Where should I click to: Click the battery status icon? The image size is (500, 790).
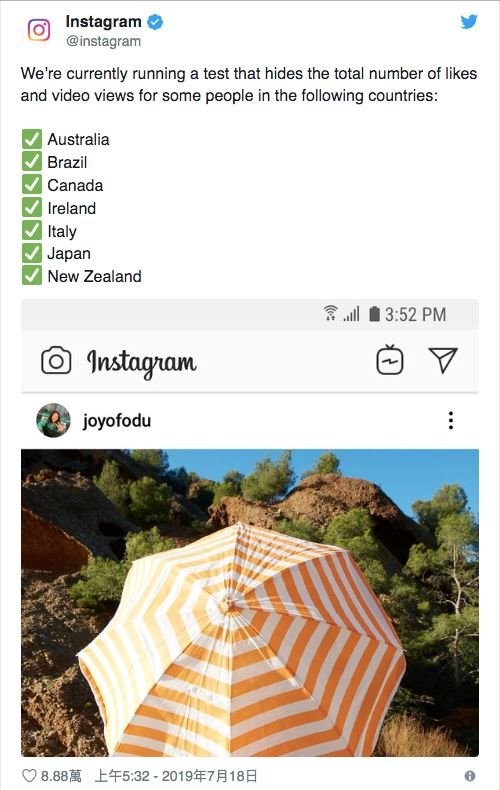pos(374,314)
